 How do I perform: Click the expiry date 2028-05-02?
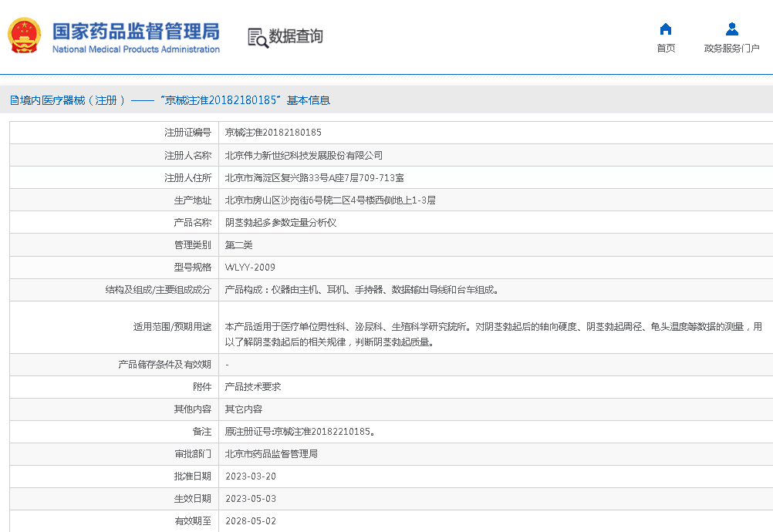pyautogui.click(x=250, y=521)
